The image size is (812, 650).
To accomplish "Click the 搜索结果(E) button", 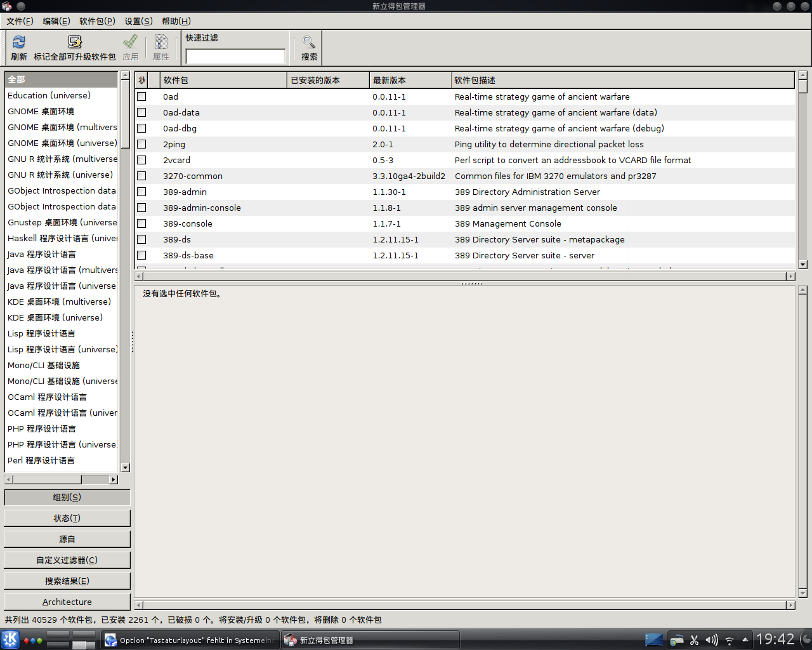I will pos(67,581).
